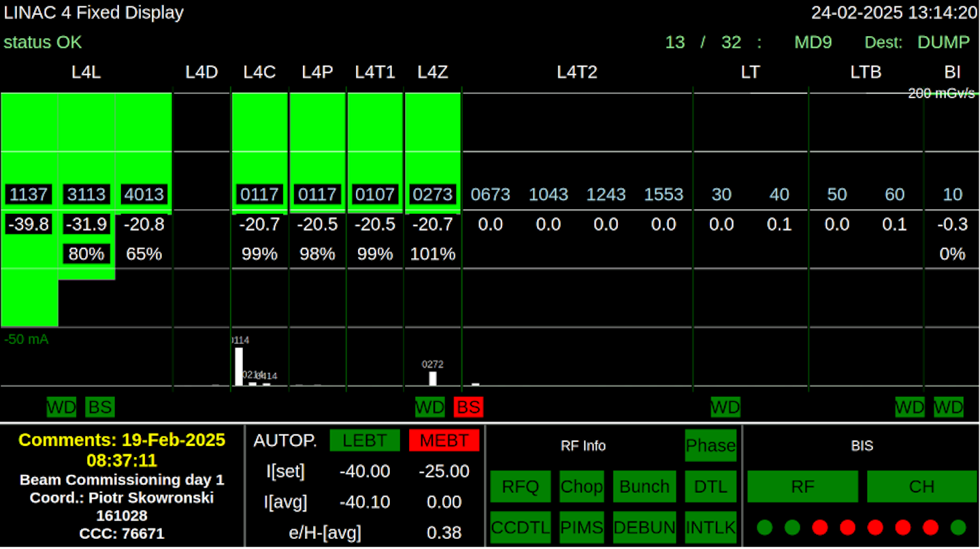The image size is (980, 549).
Task: Click the MD9 user label
Action: point(813,42)
